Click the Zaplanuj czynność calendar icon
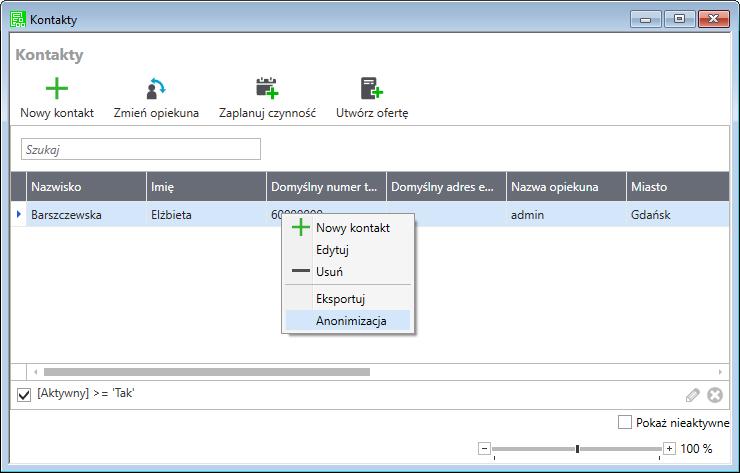 267,88
